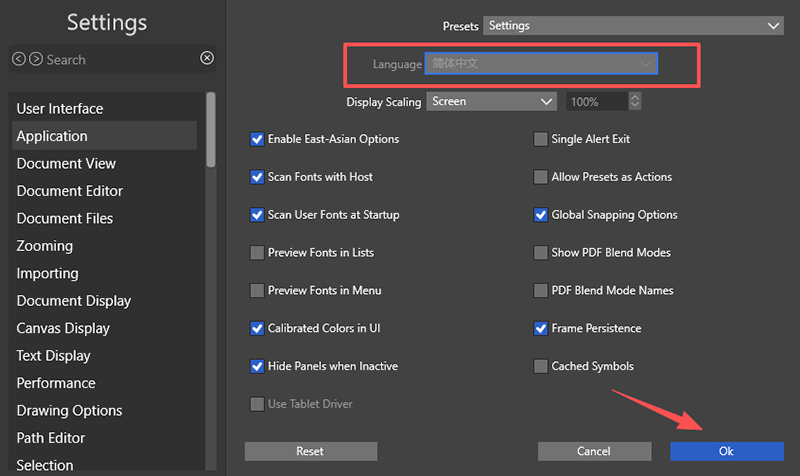Open Importing settings category
Screen dimensions: 800x476
104,273
